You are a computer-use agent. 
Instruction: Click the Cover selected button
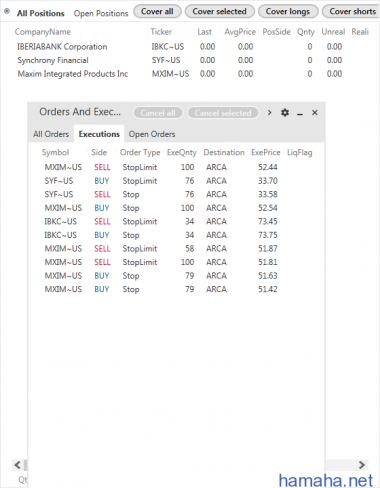pos(219,11)
